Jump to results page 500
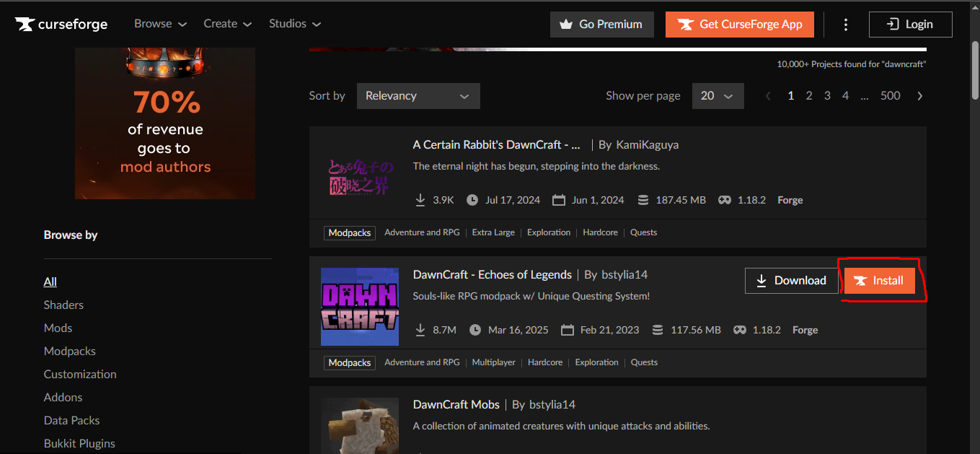 point(891,96)
